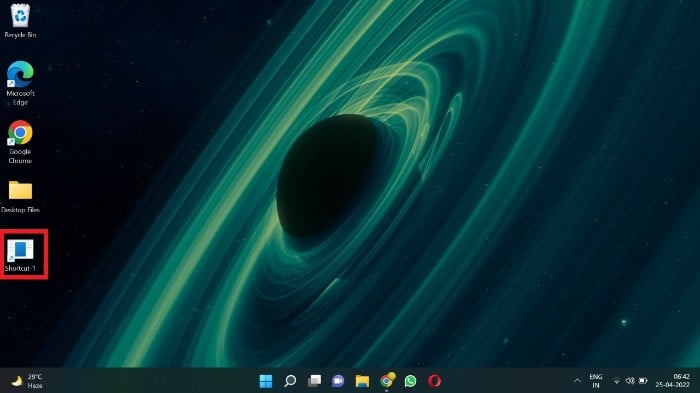
Task: Select the Shortcut-1 desktop icon
Action: (21, 255)
